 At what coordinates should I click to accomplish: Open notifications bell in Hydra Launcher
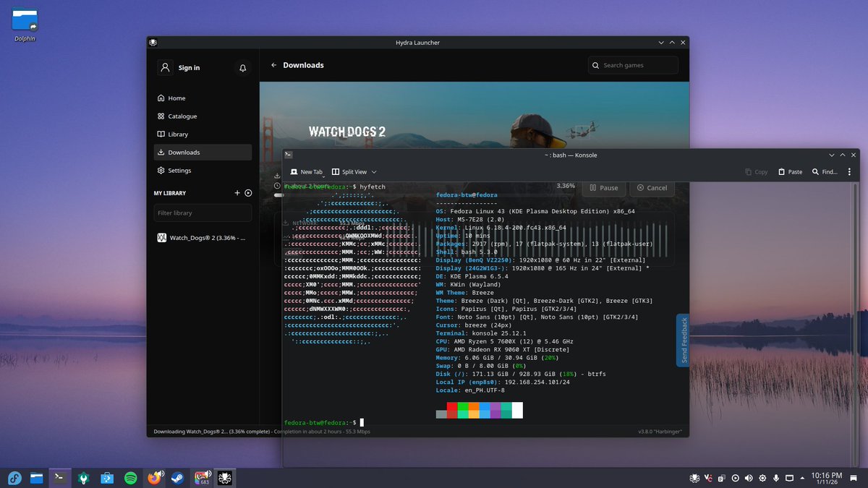coord(243,68)
